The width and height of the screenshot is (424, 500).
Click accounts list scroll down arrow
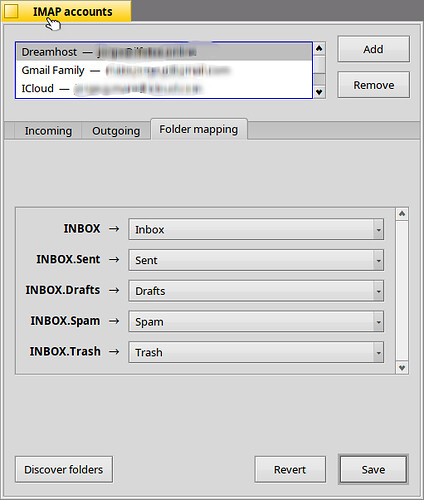319,92
